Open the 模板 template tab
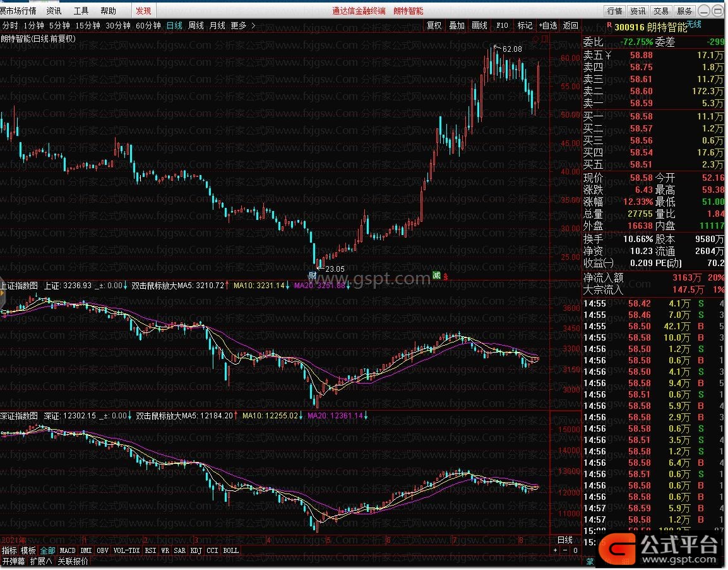The image size is (728, 570). point(28,550)
